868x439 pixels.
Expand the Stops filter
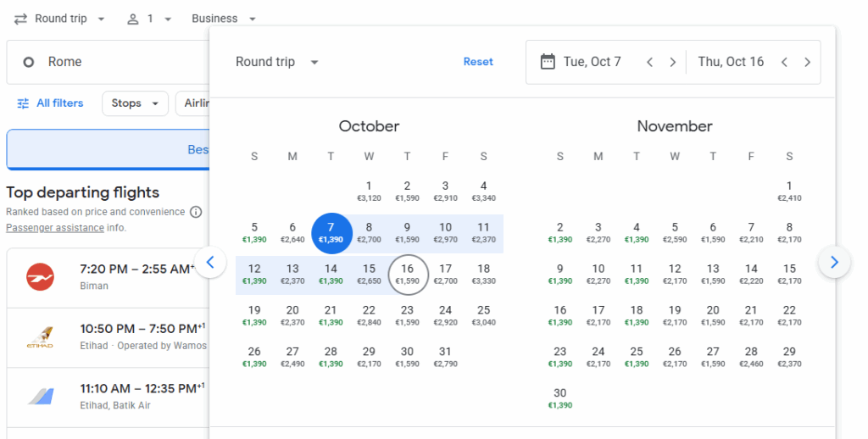tap(135, 103)
